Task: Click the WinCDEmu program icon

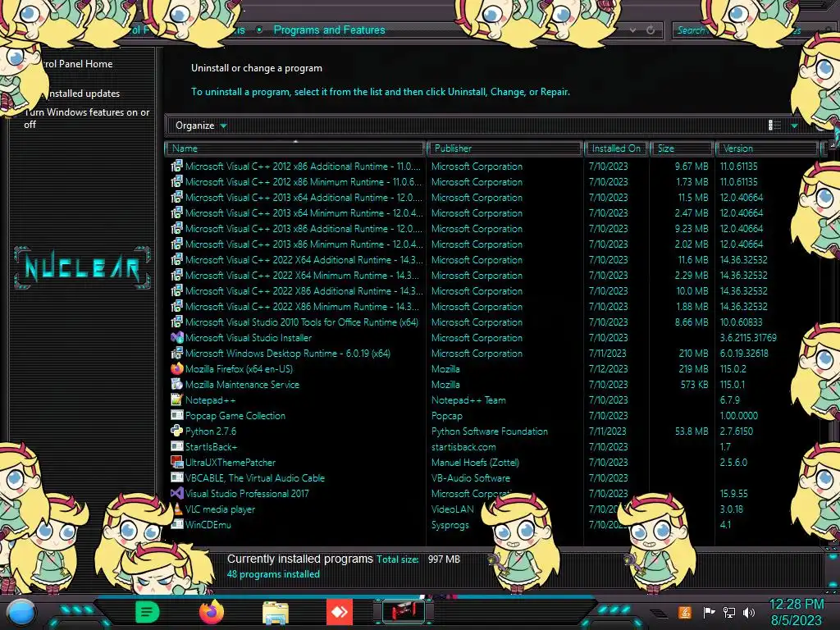Action: (177, 524)
